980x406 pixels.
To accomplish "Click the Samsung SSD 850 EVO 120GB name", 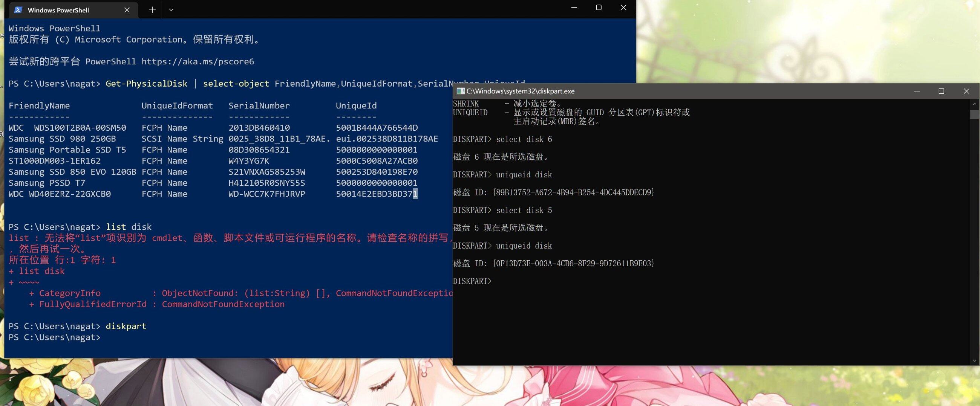I will click(72, 172).
